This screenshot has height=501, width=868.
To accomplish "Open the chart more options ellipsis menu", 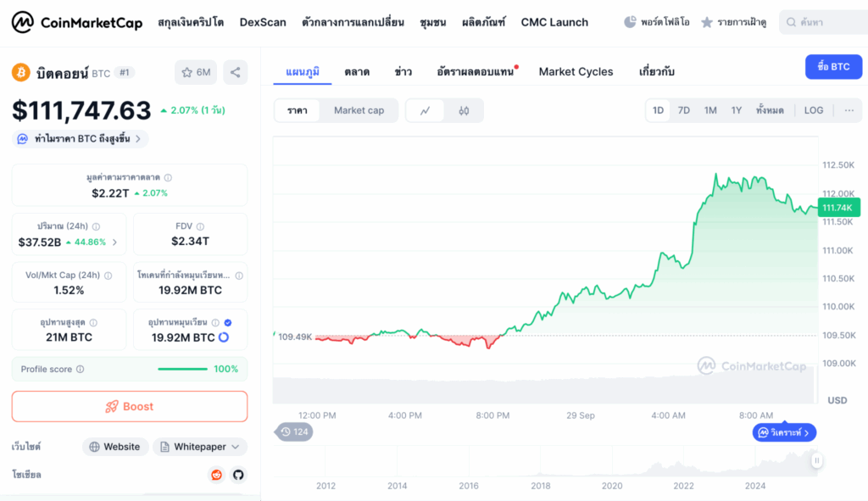I will pyautogui.click(x=849, y=110).
